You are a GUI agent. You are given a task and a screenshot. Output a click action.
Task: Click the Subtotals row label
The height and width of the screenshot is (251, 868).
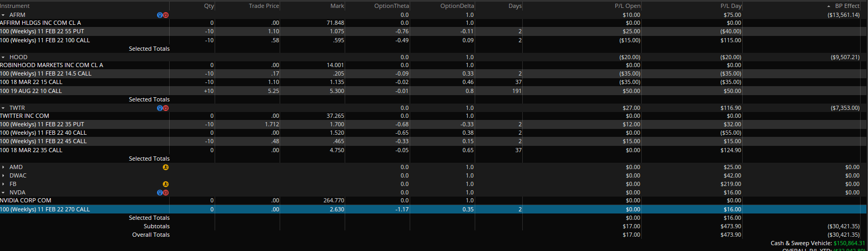[156, 226]
